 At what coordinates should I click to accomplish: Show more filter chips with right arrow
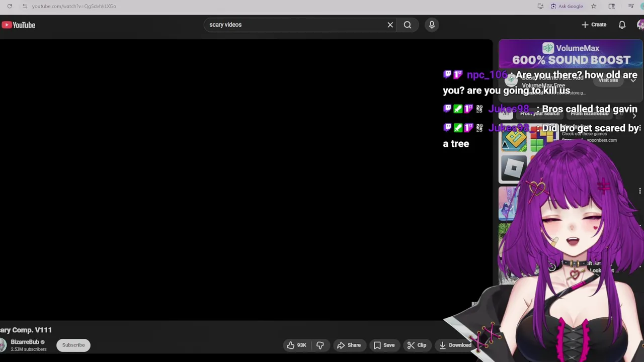pos(634,115)
